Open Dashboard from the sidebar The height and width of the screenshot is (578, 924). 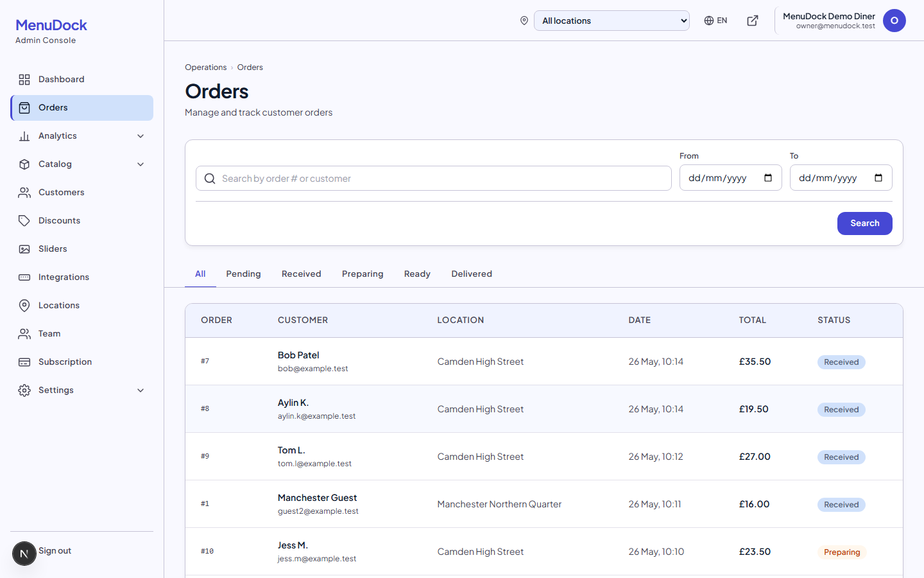pos(82,80)
